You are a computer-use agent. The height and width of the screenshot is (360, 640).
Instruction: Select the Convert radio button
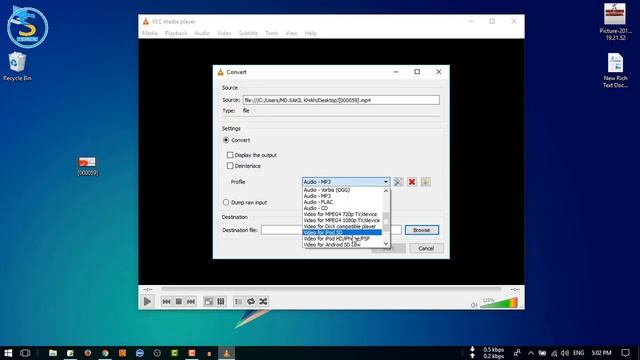click(x=226, y=140)
